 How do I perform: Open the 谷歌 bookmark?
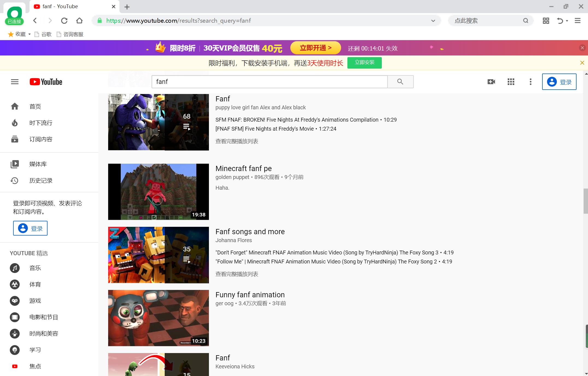tap(43, 34)
